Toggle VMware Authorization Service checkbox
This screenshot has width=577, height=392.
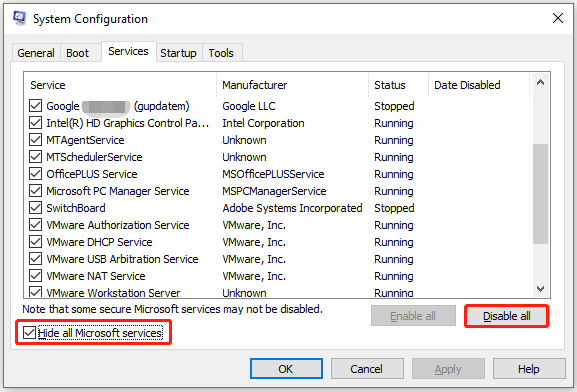(x=35, y=225)
